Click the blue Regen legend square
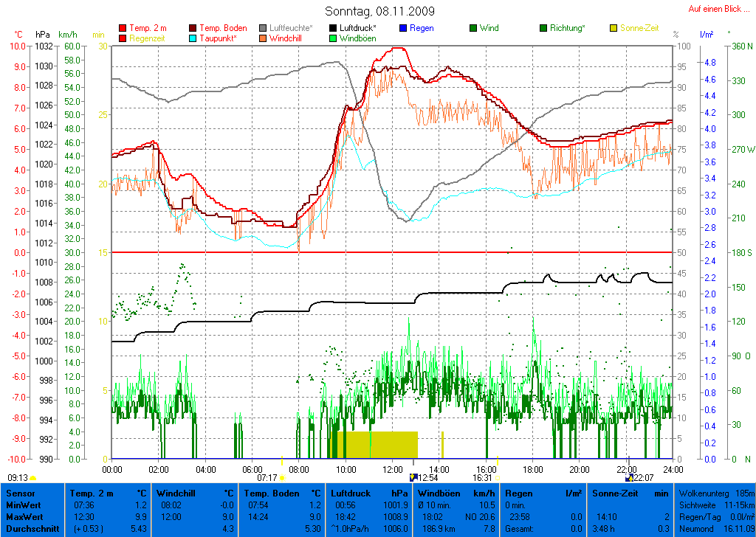The width and height of the screenshot is (756, 537). point(403,28)
